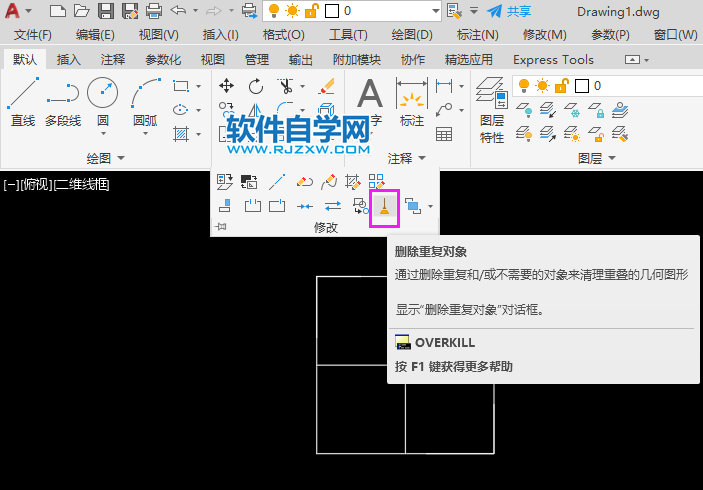Viewport: 703px width, 490px height.
Task: Open the arc dropdown arrow under 圆弧
Action: (x=145, y=134)
